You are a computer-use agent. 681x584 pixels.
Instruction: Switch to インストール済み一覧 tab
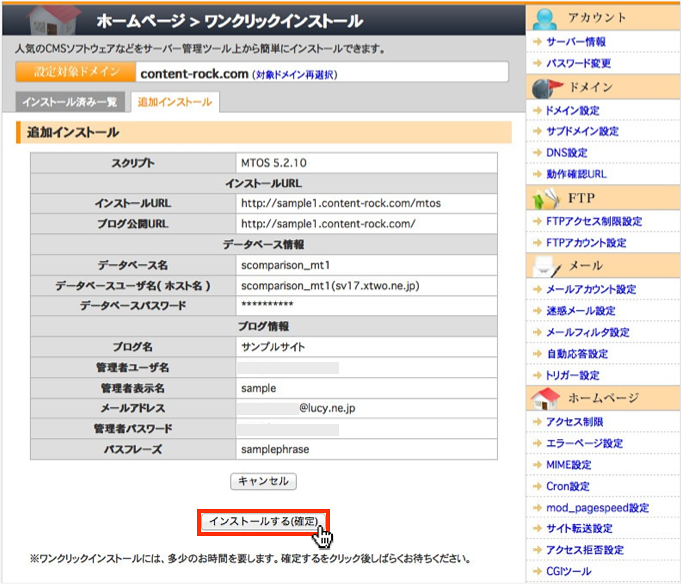(70, 102)
